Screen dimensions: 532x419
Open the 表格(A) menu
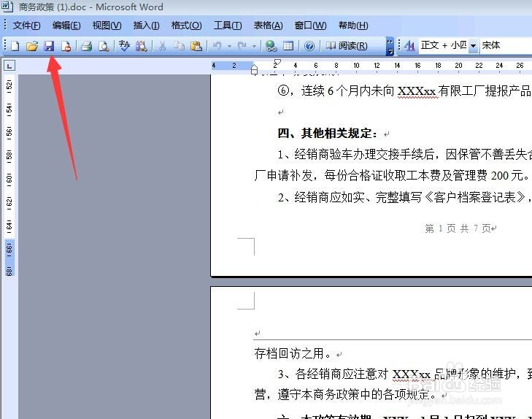pyautogui.click(x=268, y=26)
